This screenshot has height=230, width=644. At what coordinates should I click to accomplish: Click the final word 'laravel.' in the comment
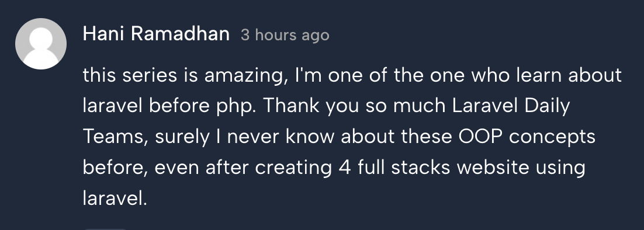click(115, 198)
